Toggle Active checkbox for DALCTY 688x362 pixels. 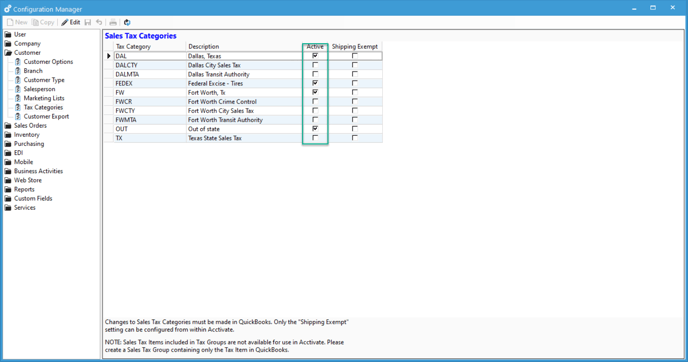(x=315, y=65)
